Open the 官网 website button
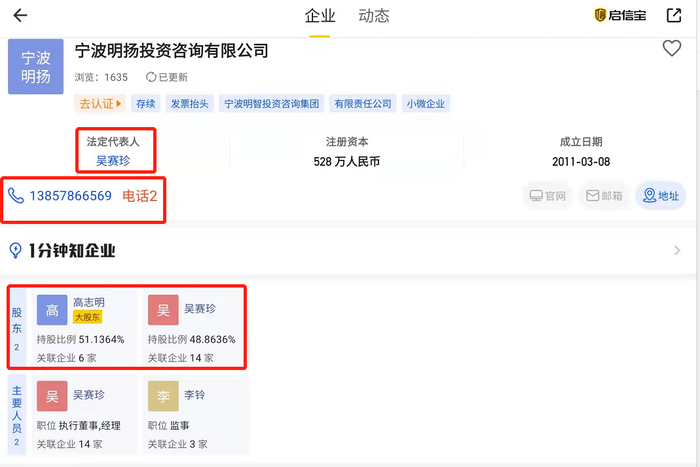 [549, 196]
